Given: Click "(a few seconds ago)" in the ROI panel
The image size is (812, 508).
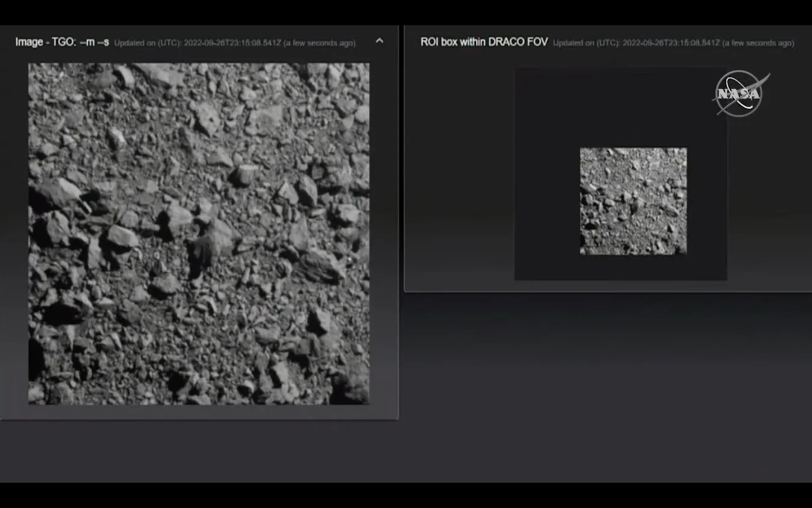Looking at the screenshot, I should click(758, 43).
